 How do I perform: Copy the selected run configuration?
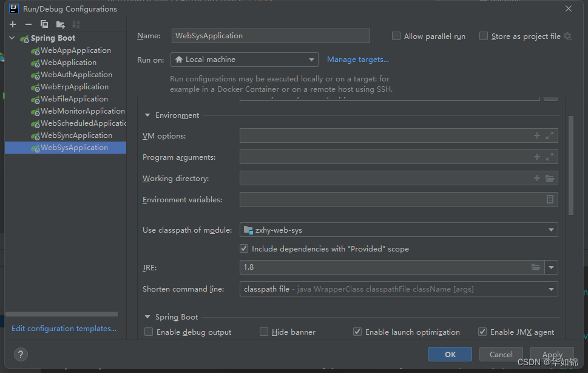coord(44,24)
